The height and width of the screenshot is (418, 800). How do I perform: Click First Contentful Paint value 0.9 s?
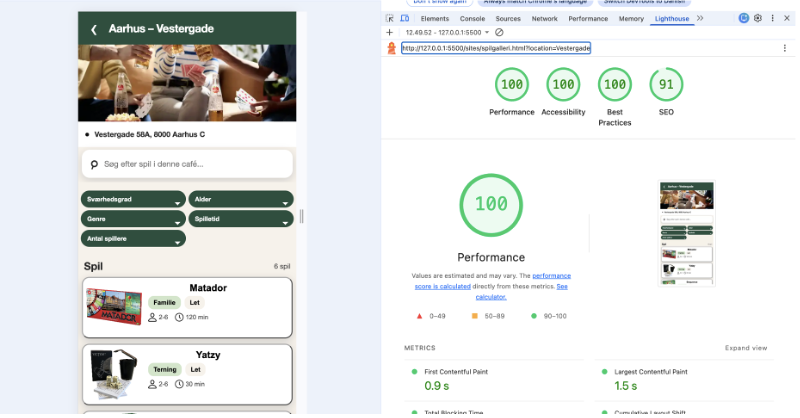tap(437, 386)
